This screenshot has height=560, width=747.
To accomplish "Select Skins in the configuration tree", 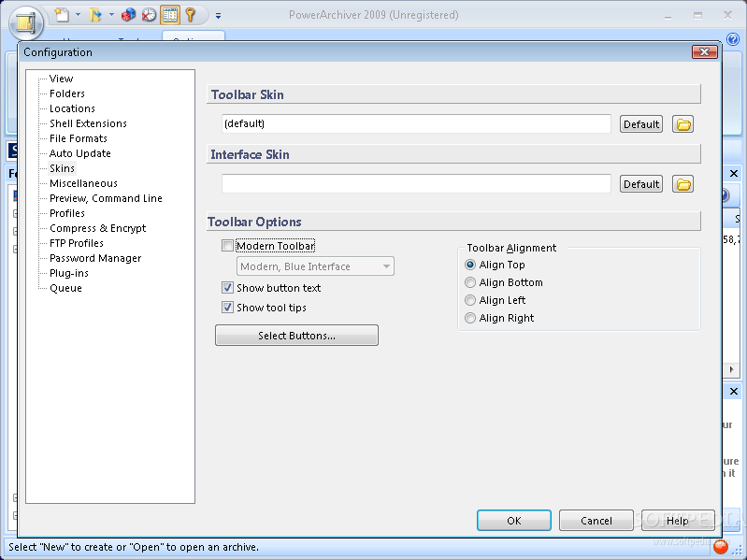I will click(x=62, y=168).
